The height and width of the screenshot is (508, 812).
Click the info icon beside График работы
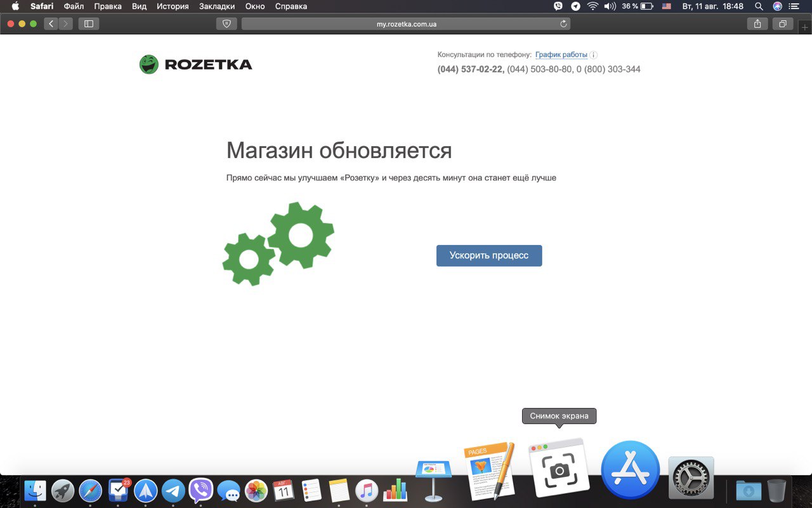pos(593,55)
